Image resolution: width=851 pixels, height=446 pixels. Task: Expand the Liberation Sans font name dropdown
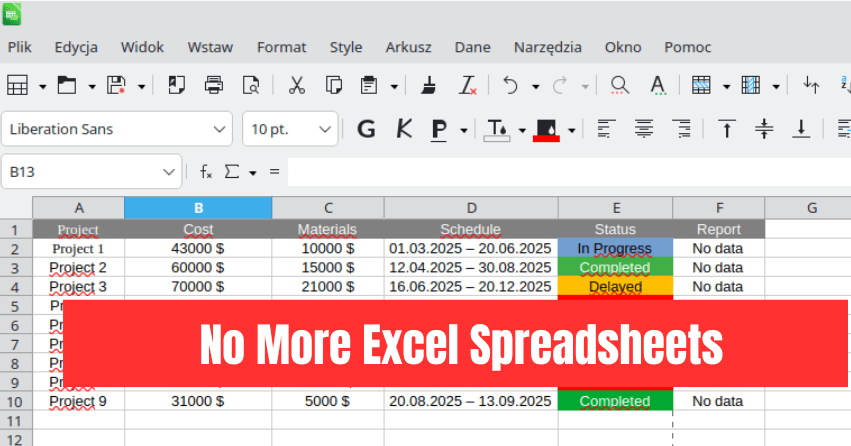220,129
